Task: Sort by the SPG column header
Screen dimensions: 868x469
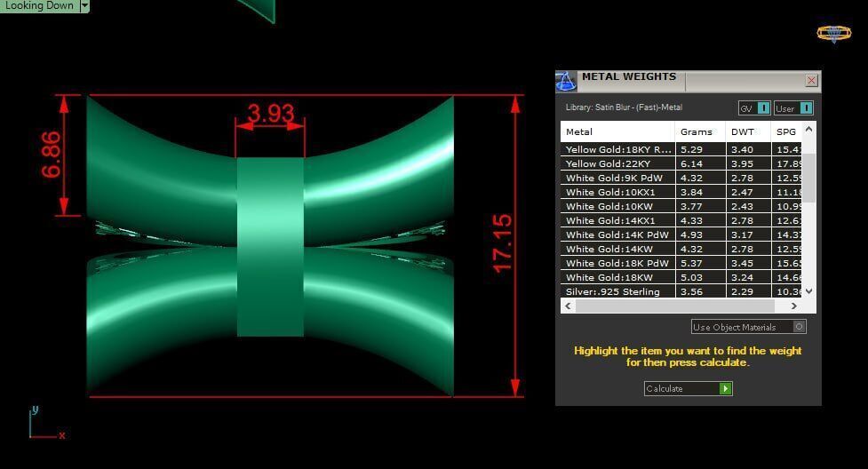Action: [x=786, y=131]
